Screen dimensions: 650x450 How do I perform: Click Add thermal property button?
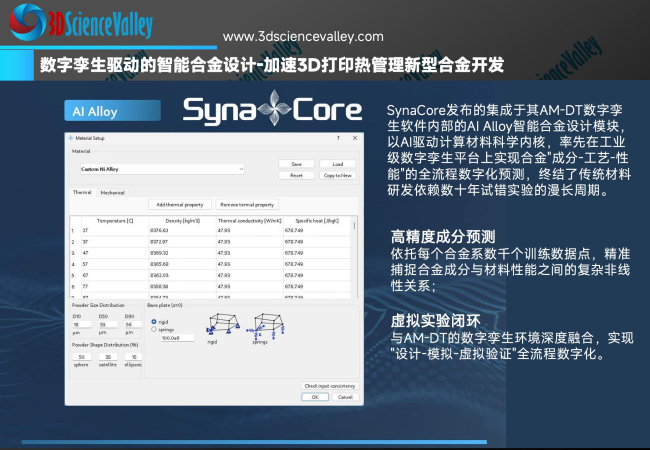click(x=180, y=205)
